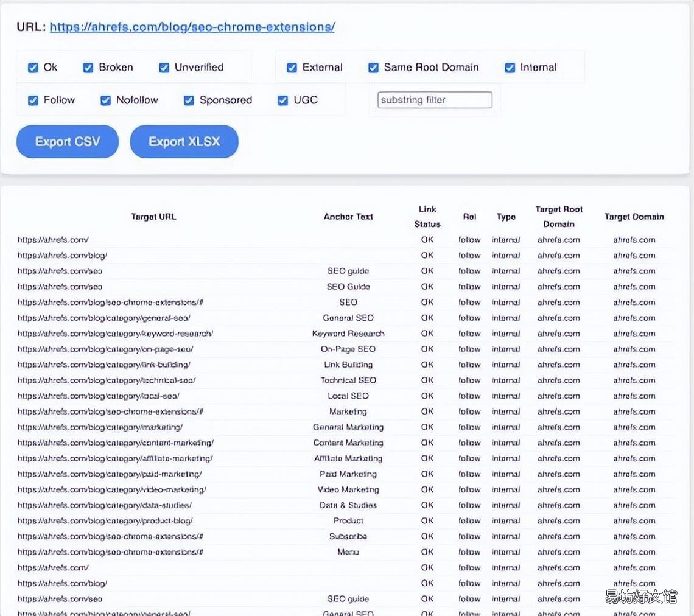Viewport: 694px width, 616px height.
Task: Click the Export XLSX button
Action: (x=184, y=142)
